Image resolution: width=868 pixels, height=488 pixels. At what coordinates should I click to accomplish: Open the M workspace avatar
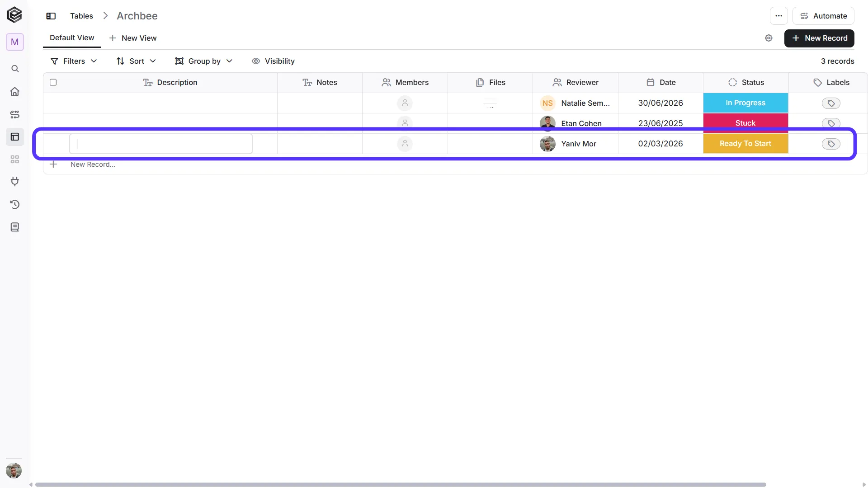pos(15,42)
